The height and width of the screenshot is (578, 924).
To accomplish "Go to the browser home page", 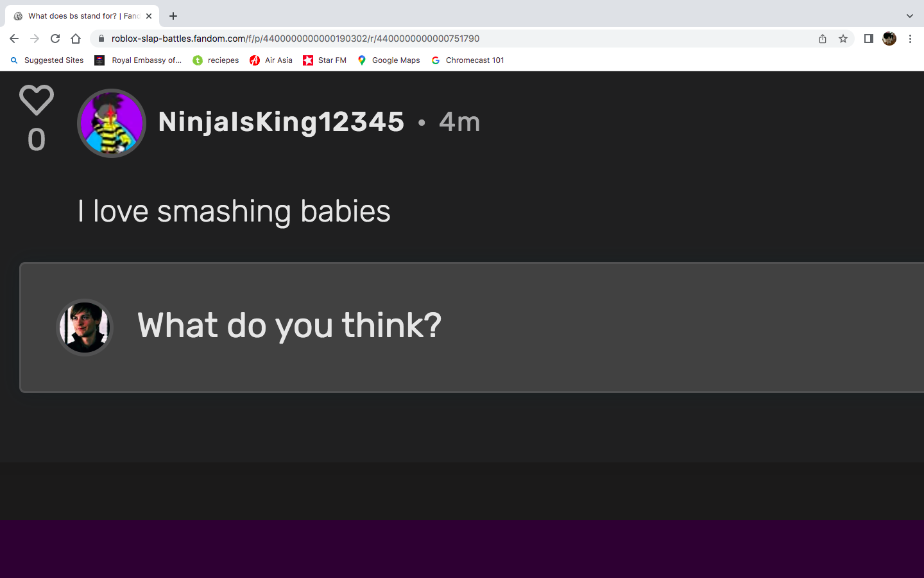I will (x=76, y=39).
